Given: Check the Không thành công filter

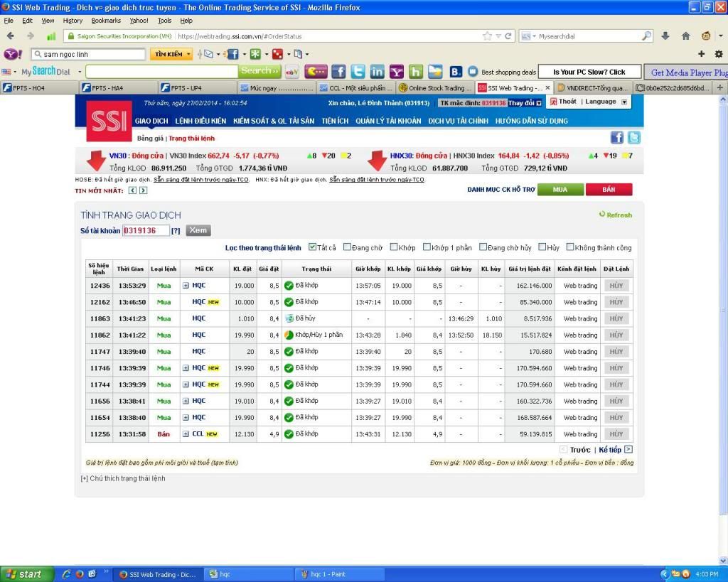Looking at the screenshot, I should pyautogui.click(x=570, y=247).
